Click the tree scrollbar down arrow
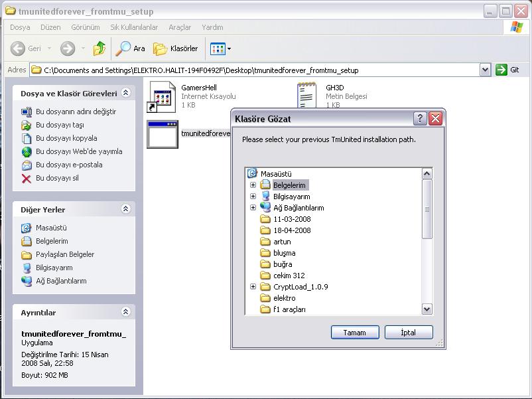The height and width of the screenshot is (399, 532). 427,309
